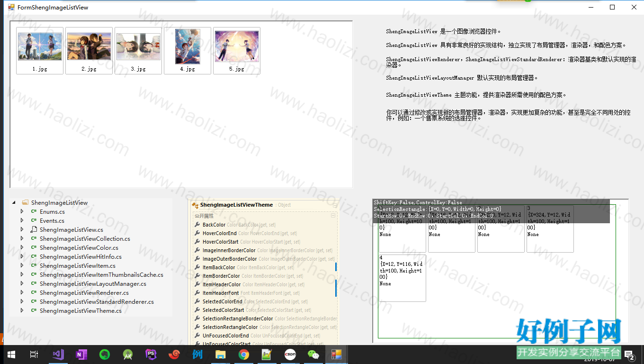Click wrench icon beside HoverColorStart property

[x=197, y=242]
